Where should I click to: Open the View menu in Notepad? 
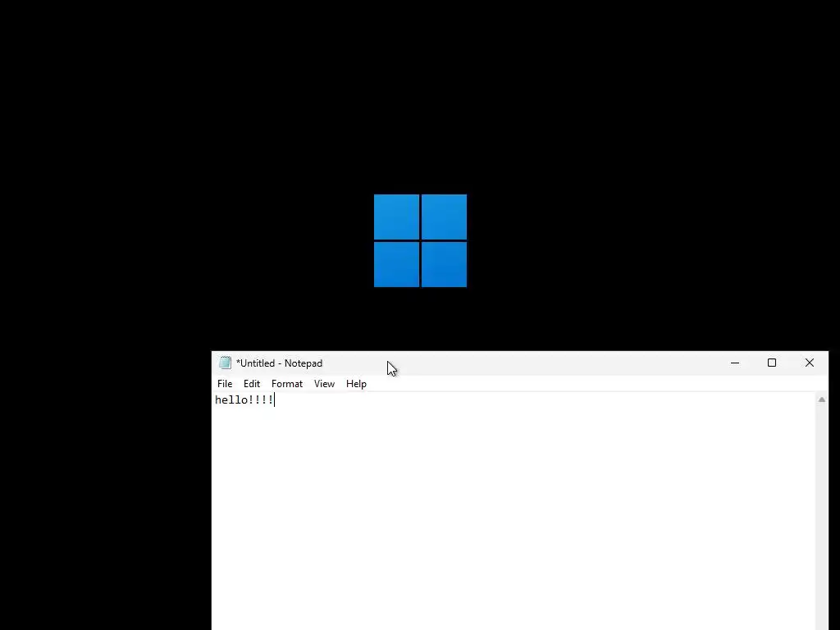click(x=324, y=384)
